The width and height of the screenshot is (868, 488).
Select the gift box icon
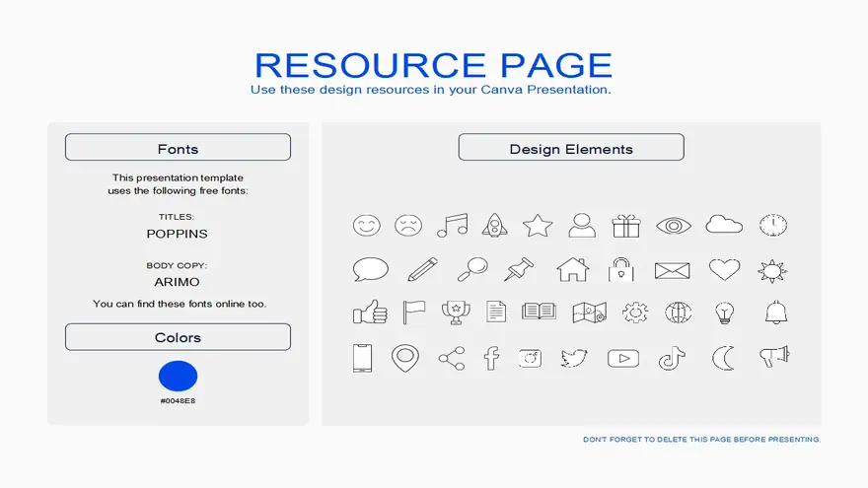626,226
